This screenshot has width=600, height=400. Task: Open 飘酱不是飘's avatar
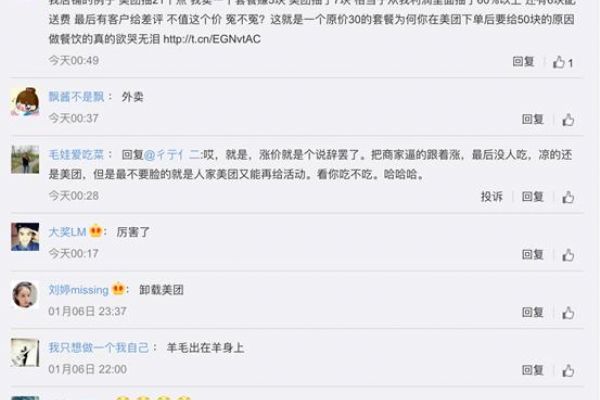(25, 102)
